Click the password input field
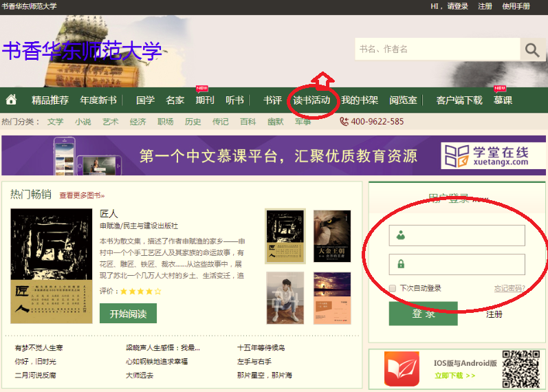Screen dimensions: 548x392 point(457,264)
